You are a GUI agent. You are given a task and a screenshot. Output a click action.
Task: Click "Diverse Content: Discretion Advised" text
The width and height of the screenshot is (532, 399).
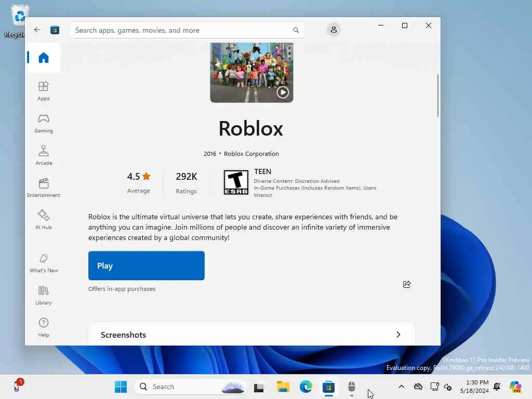297,181
